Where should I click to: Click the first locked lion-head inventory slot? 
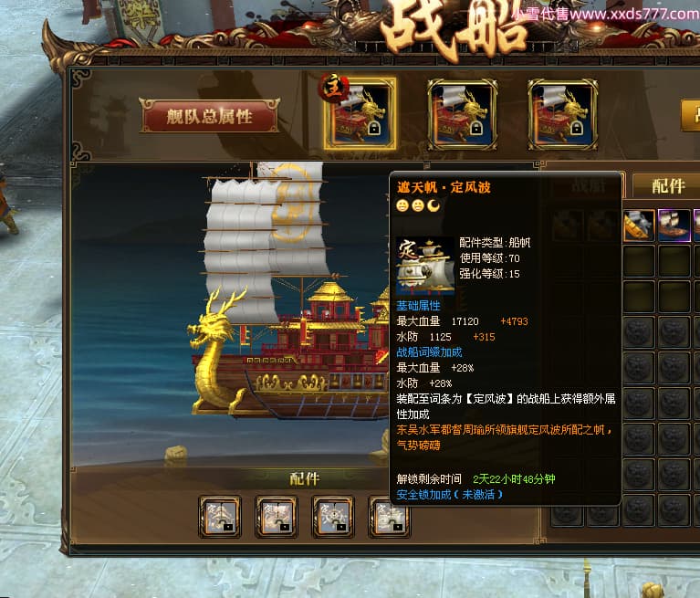coord(639,332)
